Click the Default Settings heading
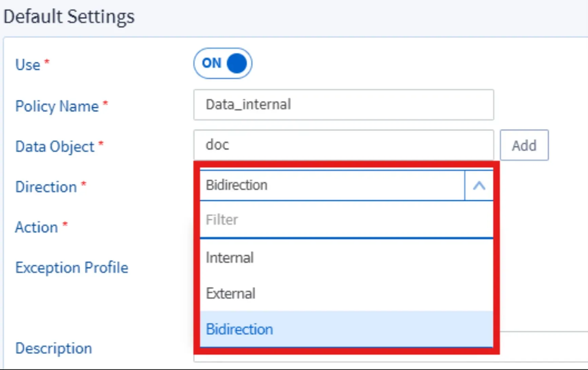588x370 pixels. point(69,17)
